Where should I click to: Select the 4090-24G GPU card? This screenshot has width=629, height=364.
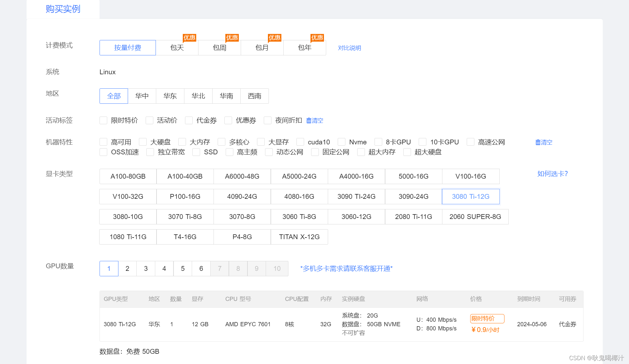tap(242, 197)
